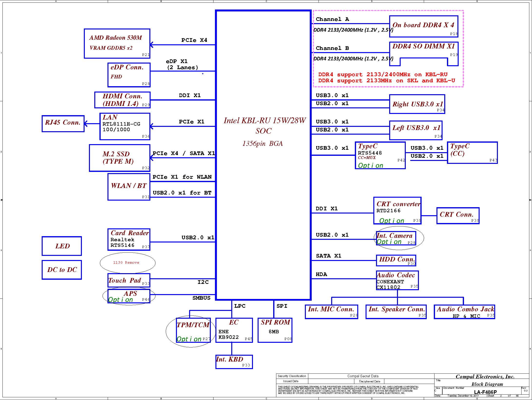Select the 'Security Classification' cell
The width and height of the screenshot is (532, 400).
(292, 376)
